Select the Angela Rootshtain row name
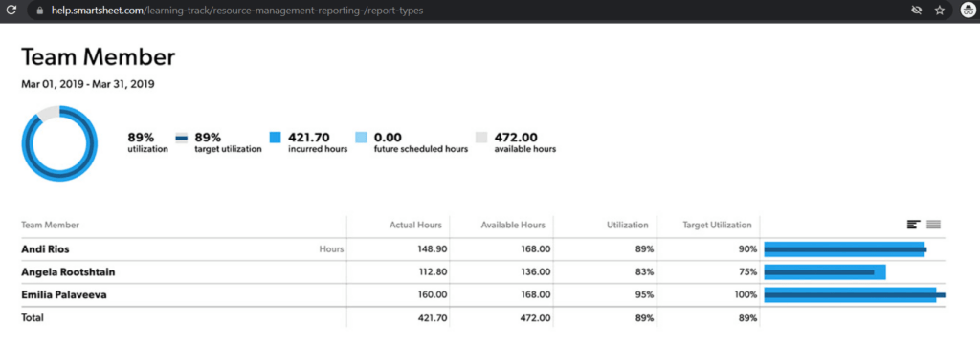 click(x=68, y=272)
